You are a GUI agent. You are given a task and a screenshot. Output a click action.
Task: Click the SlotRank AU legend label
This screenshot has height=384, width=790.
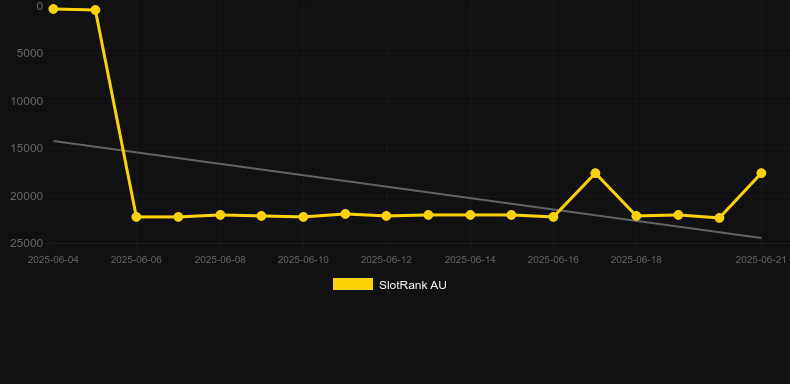[413, 285]
